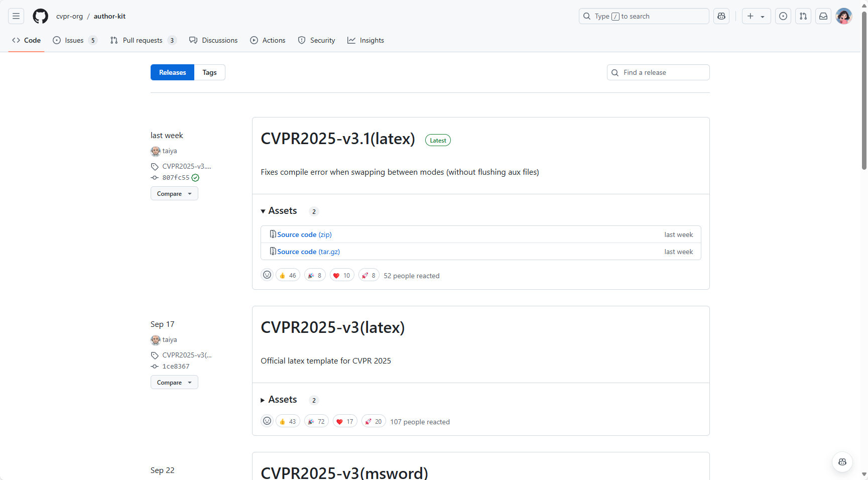868x480 pixels.
Task: Open CVPR2025-v3(latex) release title
Action: pyautogui.click(x=333, y=327)
